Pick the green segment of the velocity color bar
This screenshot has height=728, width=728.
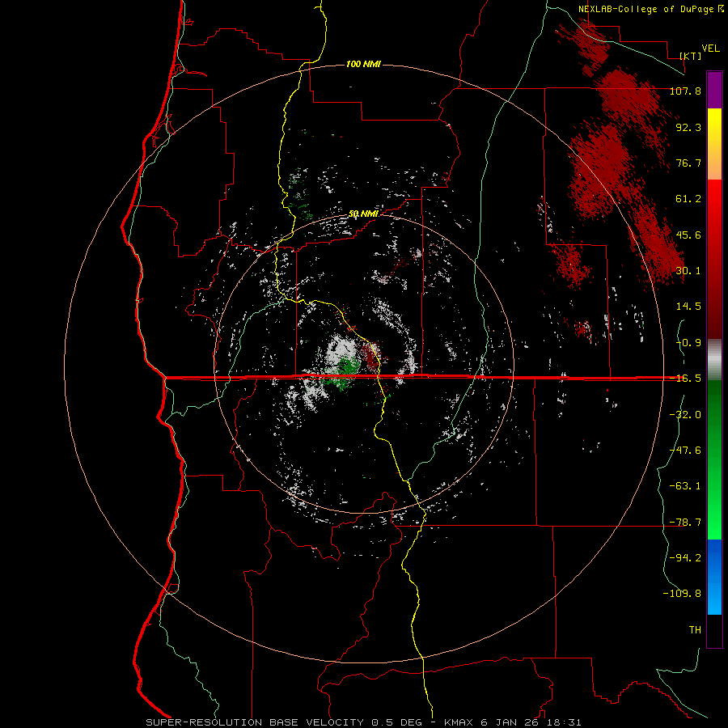[714, 459]
